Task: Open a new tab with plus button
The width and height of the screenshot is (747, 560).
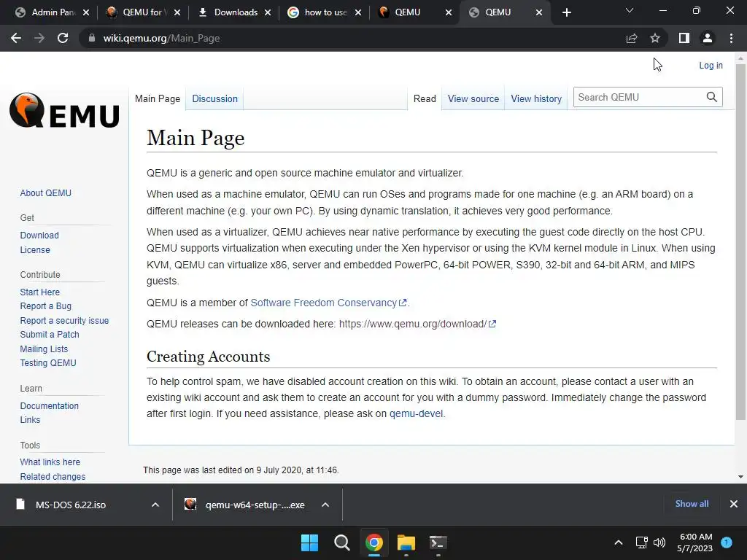Action: tap(566, 12)
